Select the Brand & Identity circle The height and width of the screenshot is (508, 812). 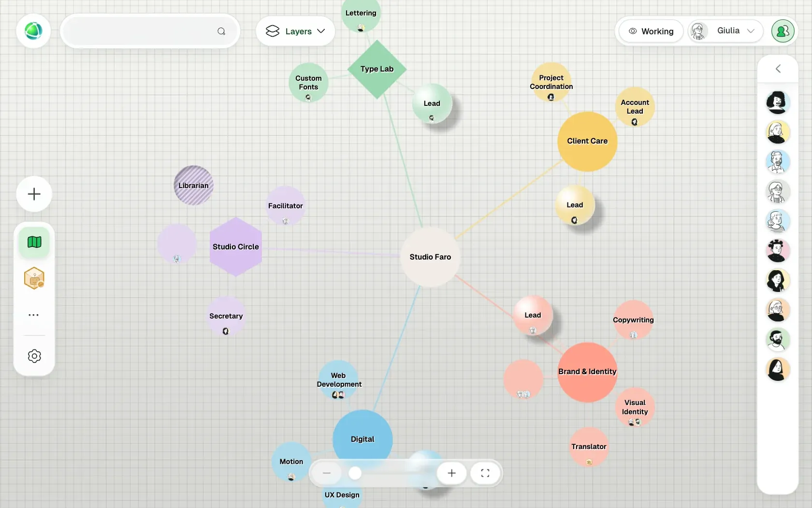click(587, 372)
